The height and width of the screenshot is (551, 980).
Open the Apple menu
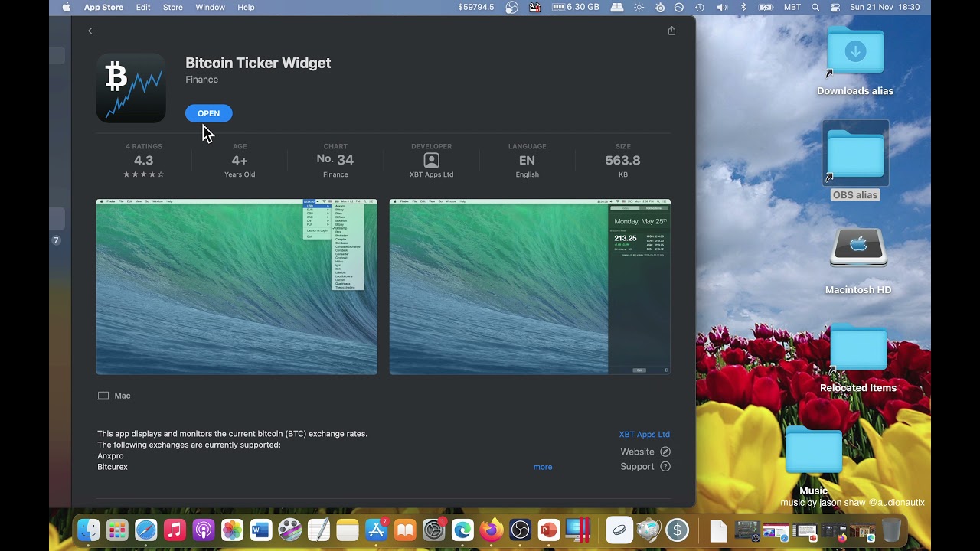[x=66, y=7]
